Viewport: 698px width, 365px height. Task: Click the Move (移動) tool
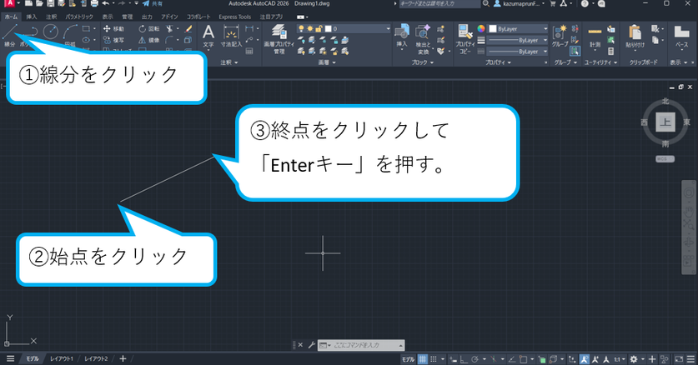tap(114, 29)
